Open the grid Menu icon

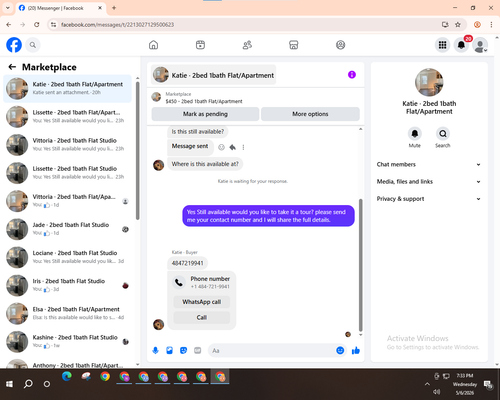pyautogui.click(x=442, y=45)
